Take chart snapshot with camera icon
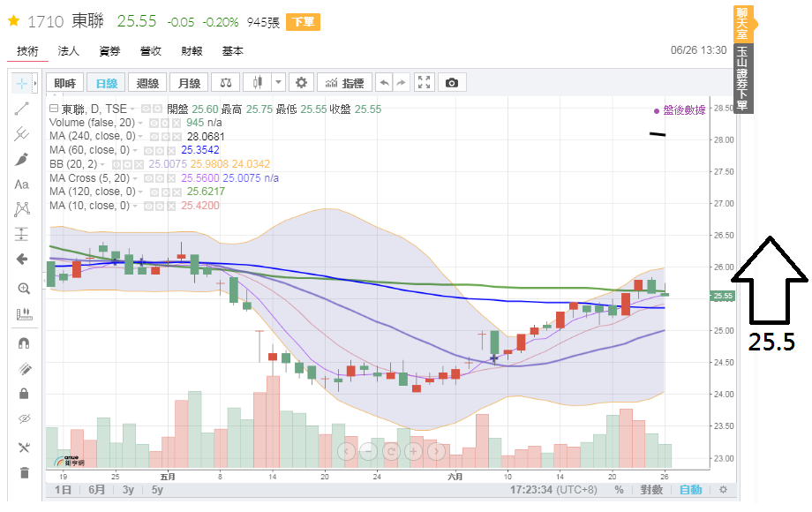Viewport: 812px width, 512px height. (452, 83)
